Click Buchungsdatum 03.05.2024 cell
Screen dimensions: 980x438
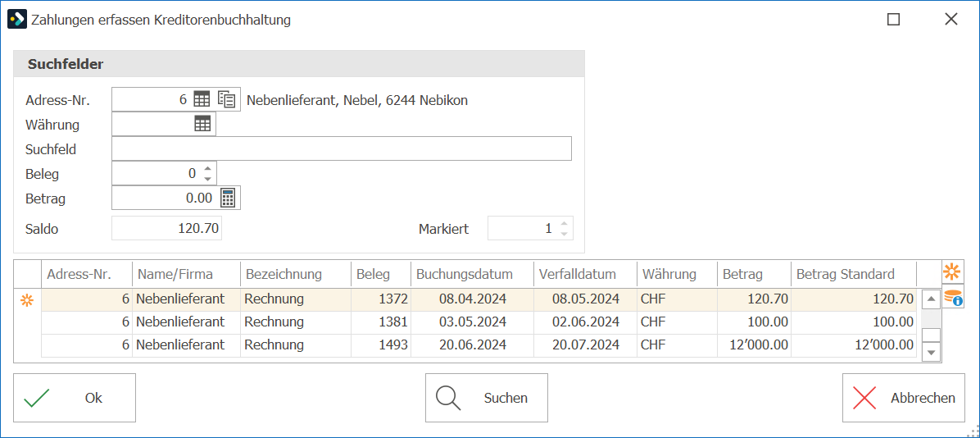(472, 322)
